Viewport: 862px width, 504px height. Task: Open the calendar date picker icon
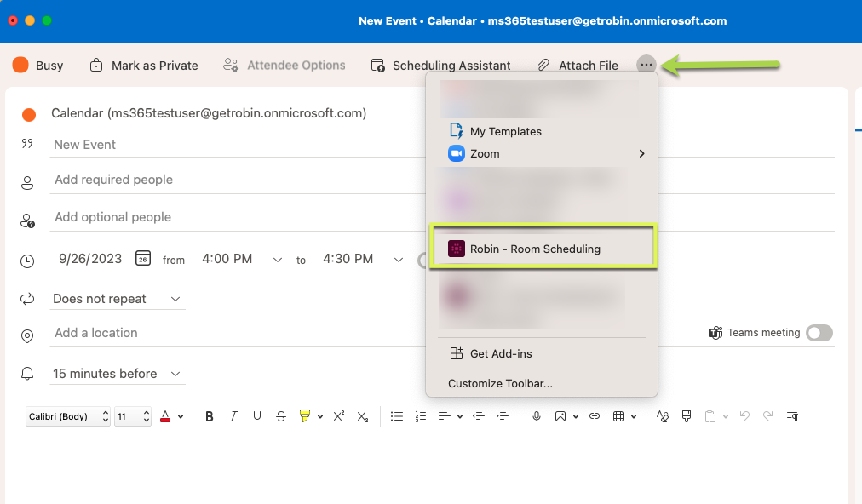pos(143,258)
